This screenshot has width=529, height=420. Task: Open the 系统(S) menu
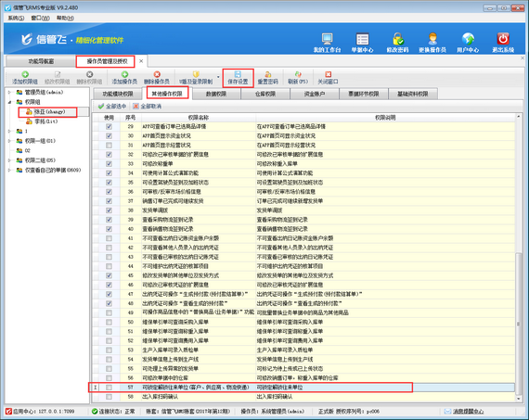pos(16,18)
